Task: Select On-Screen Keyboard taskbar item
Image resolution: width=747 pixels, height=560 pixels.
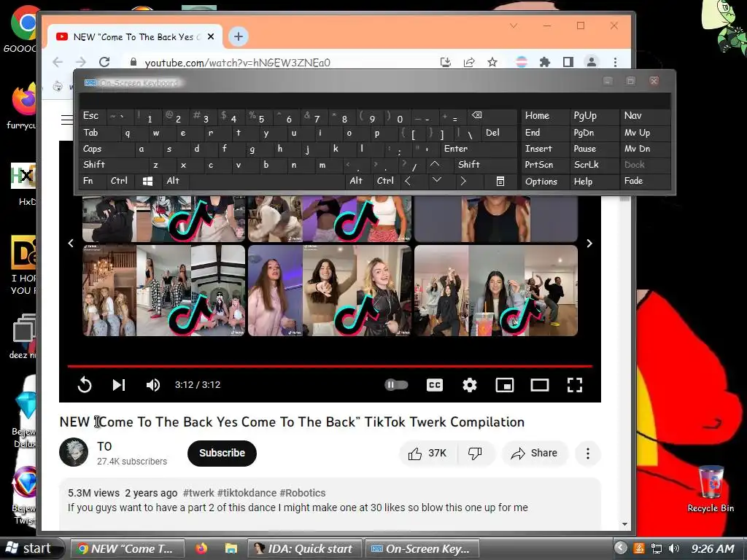Action: pos(422,549)
